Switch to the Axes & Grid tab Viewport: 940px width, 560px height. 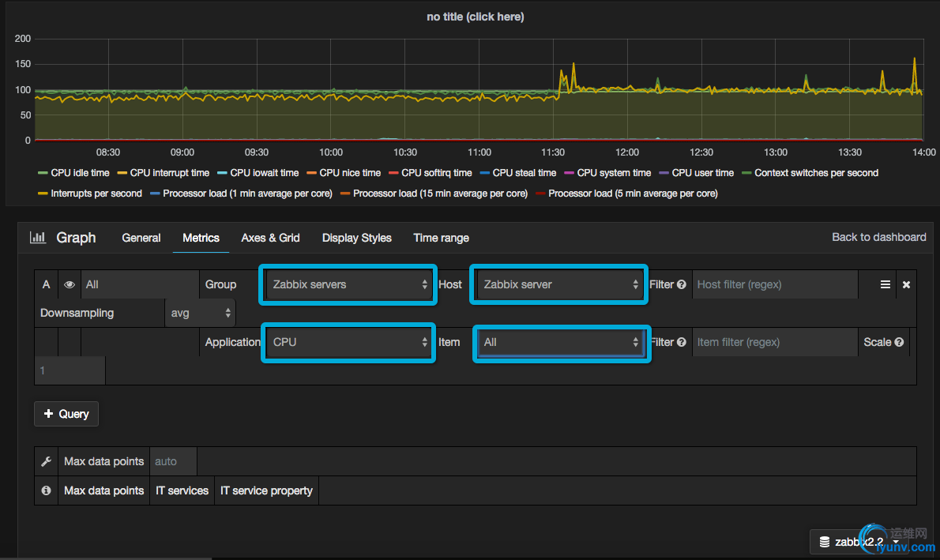click(x=270, y=238)
